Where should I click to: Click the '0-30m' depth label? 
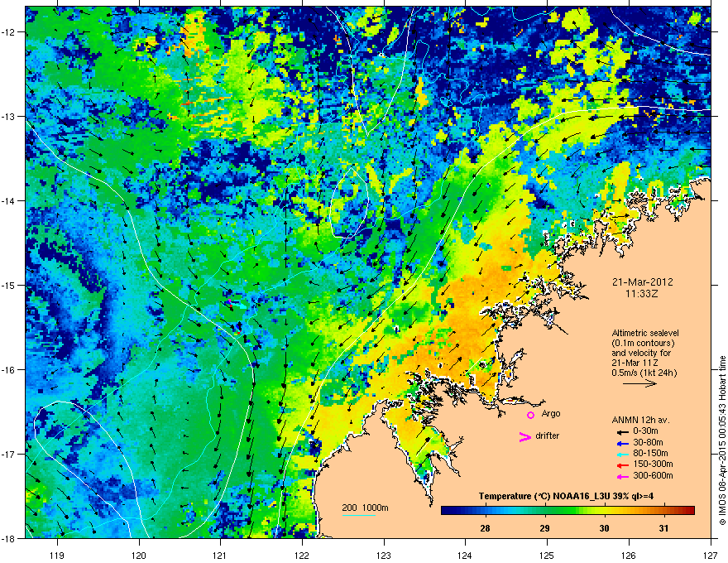(x=645, y=431)
